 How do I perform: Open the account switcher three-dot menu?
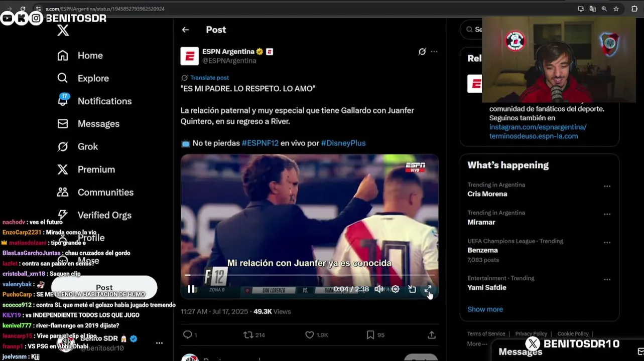point(159,343)
